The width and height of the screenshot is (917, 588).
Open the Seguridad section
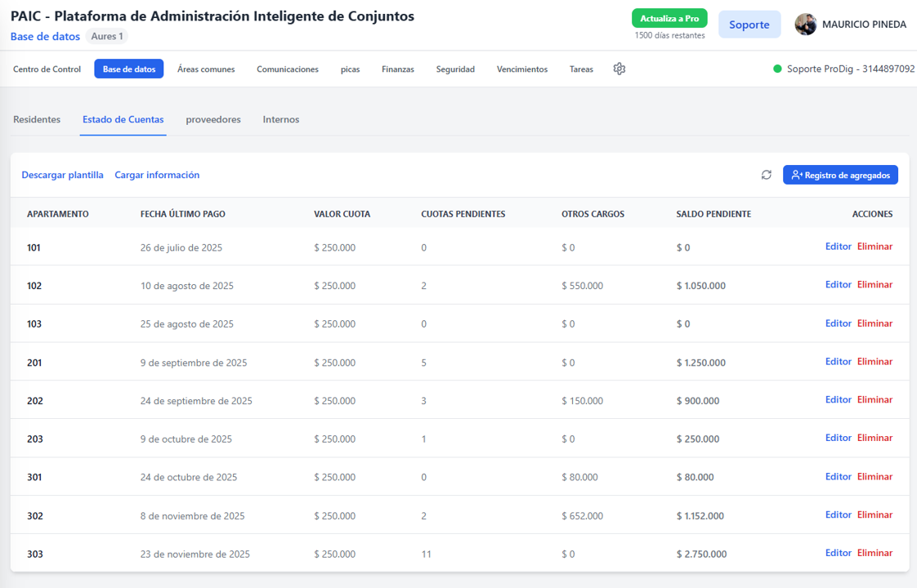click(455, 69)
